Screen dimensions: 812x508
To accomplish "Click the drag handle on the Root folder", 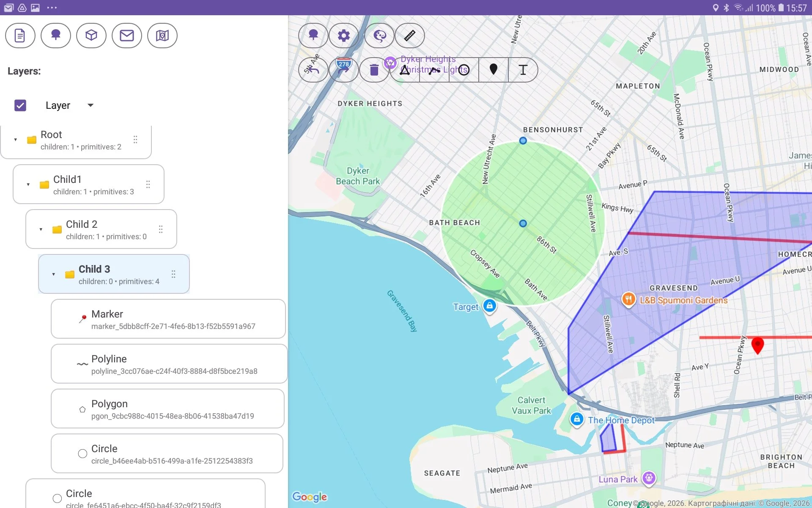I will [x=135, y=140].
